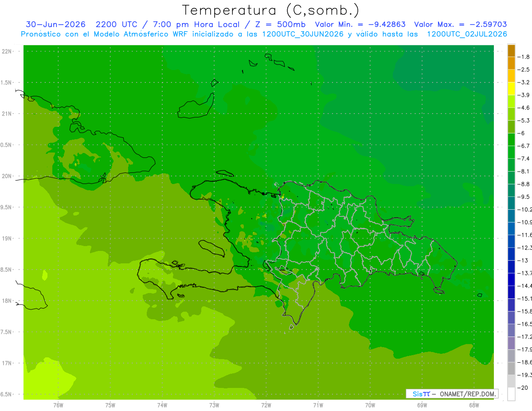This screenshot has height=411, width=532.
Task: Click the "-11.6" colorbar value
Action: pos(525,235)
